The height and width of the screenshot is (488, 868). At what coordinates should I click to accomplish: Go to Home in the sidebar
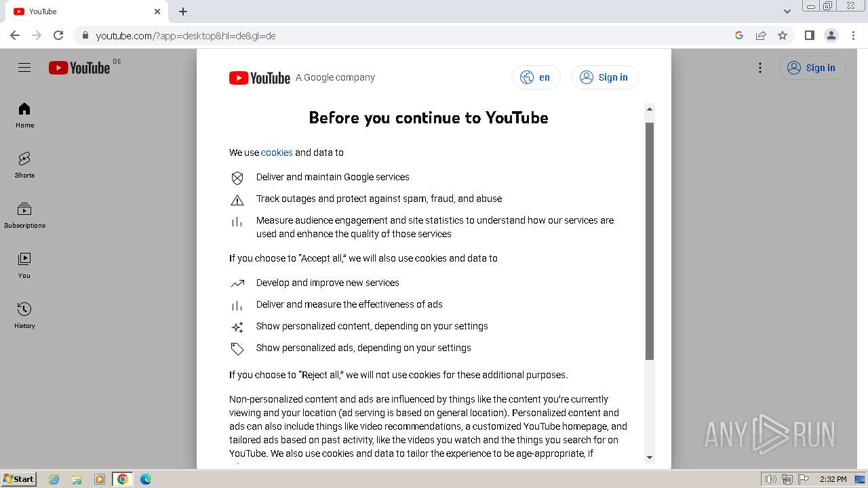point(24,115)
